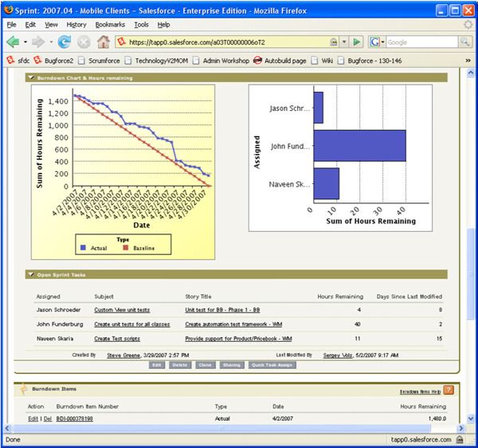Click the Firefox logo in title bar
The width and height of the screenshot is (478, 448).
tap(9, 10)
